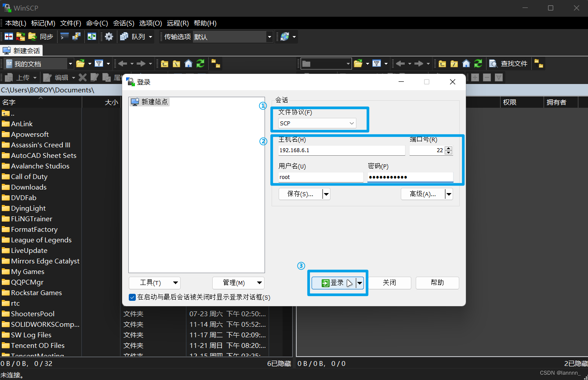Screen dimensions: 588x380
Task: Open the console terminal icon in toolbar
Action: pyautogui.click(x=65, y=37)
